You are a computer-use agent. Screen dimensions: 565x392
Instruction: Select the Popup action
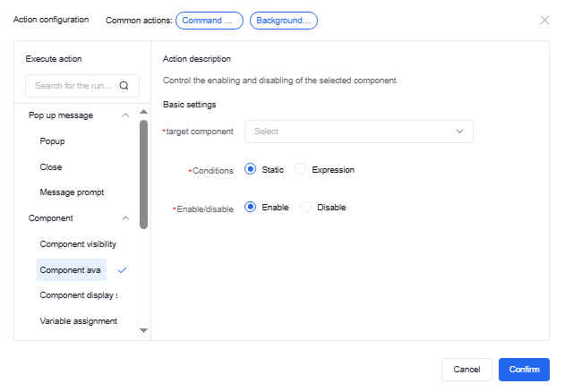coord(53,141)
